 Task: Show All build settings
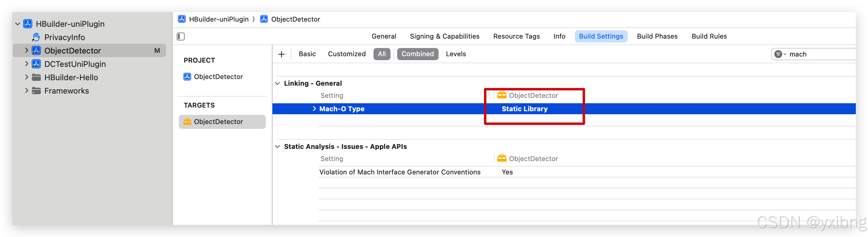point(381,54)
